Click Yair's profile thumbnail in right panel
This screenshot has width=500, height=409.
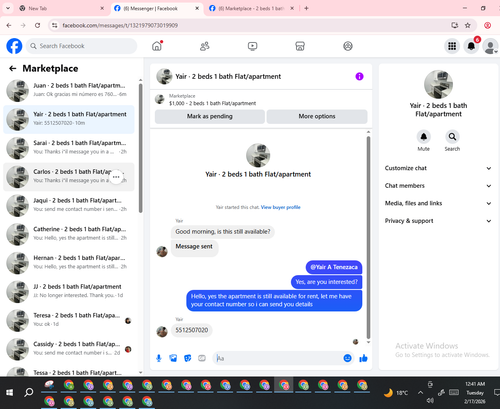point(438,84)
